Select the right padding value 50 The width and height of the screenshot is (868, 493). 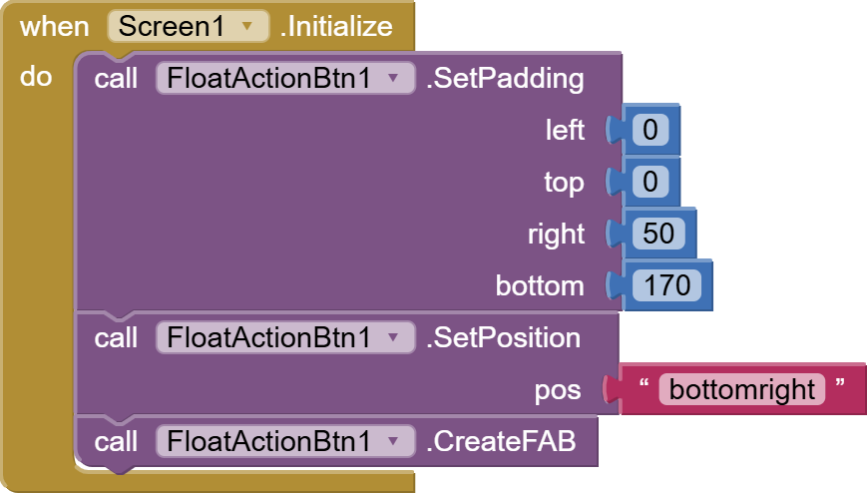tap(658, 235)
